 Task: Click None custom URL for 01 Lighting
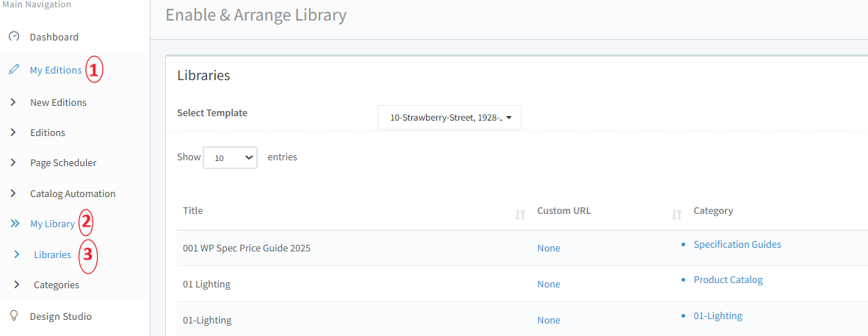click(549, 284)
